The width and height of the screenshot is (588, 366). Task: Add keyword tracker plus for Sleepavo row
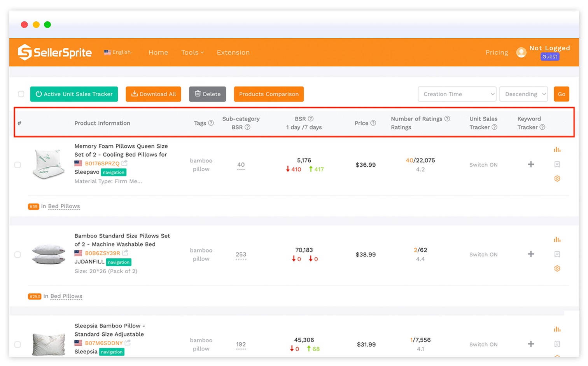[x=531, y=164]
